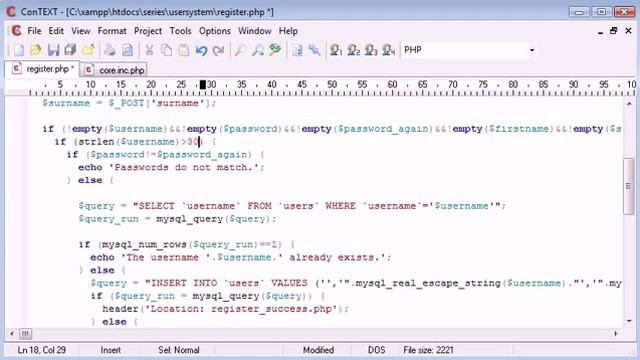
Task: Click the Open file folder icon
Action: (36, 50)
